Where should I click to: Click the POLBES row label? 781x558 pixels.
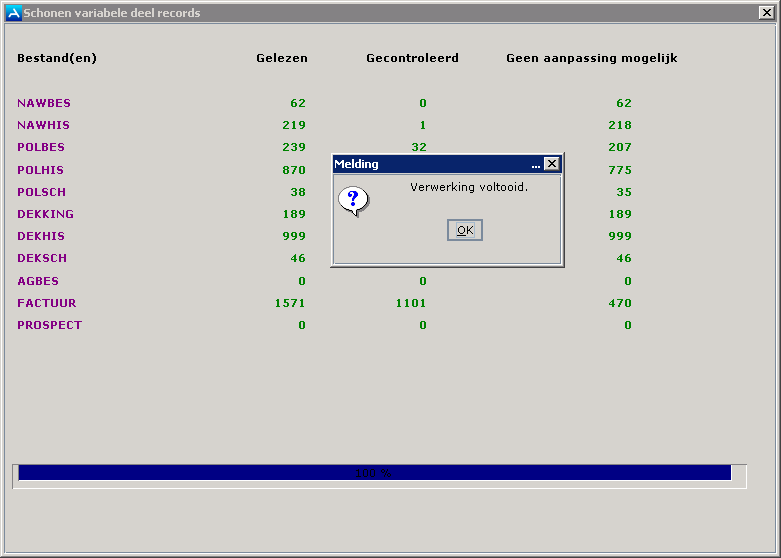(x=41, y=147)
